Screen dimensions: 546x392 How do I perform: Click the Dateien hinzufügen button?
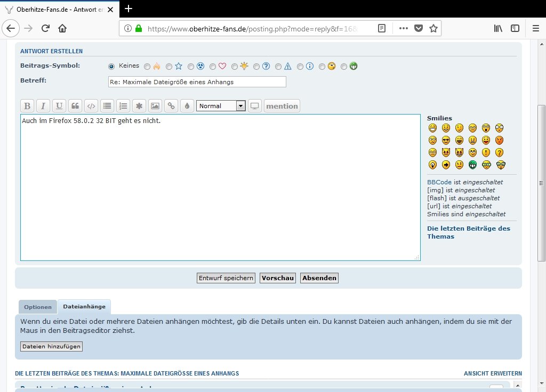51,347
